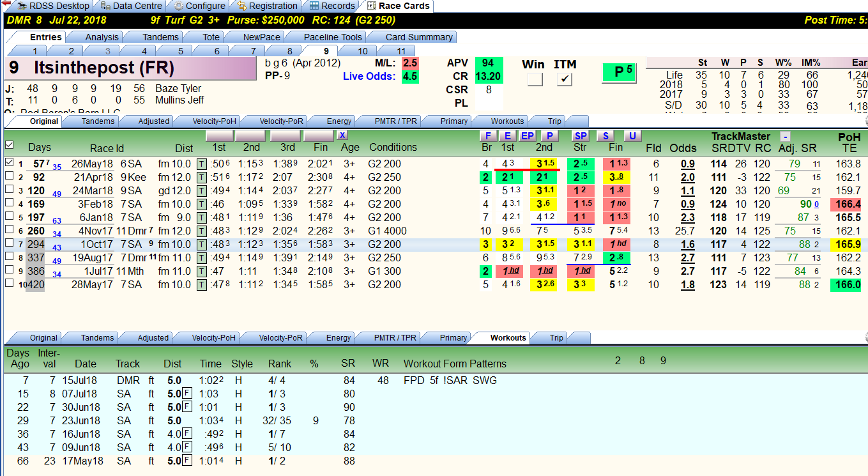Click the F box on 17May18 workout

[187, 461]
